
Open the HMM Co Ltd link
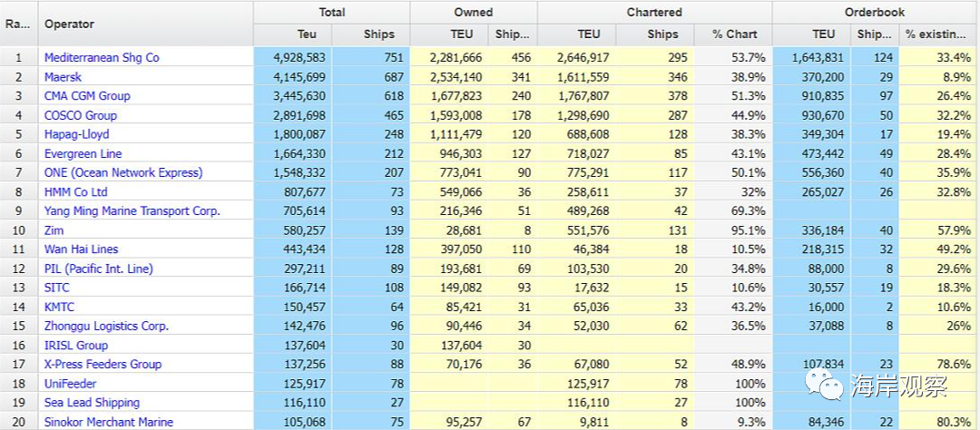click(x=75, y=192)
